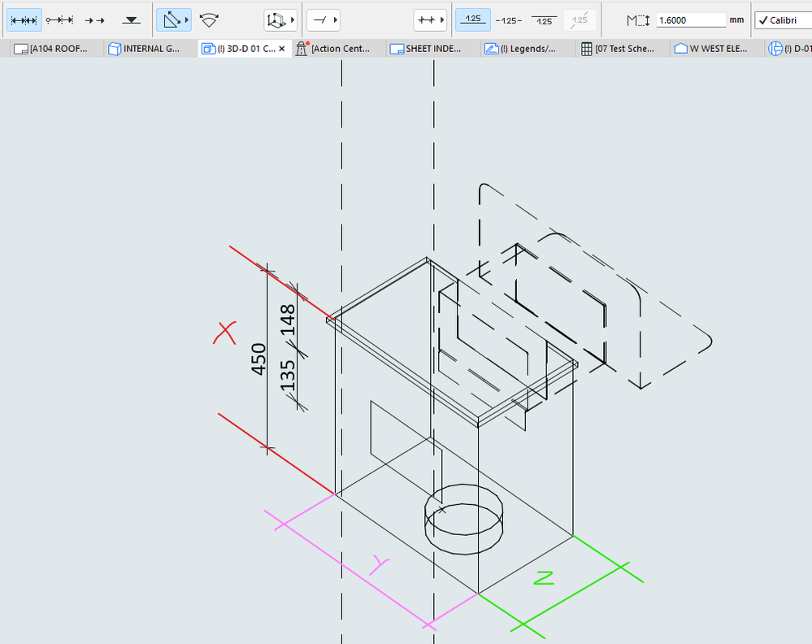Open the dimension marker type dropdown

[x=430, y=20]
